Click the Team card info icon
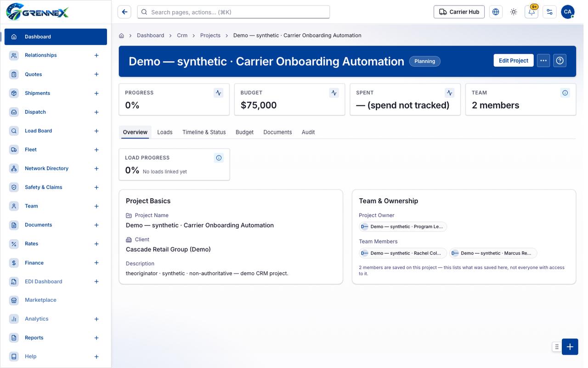Image resolution: width=588 pixels, height=368 pixels. tap(565, 93)
